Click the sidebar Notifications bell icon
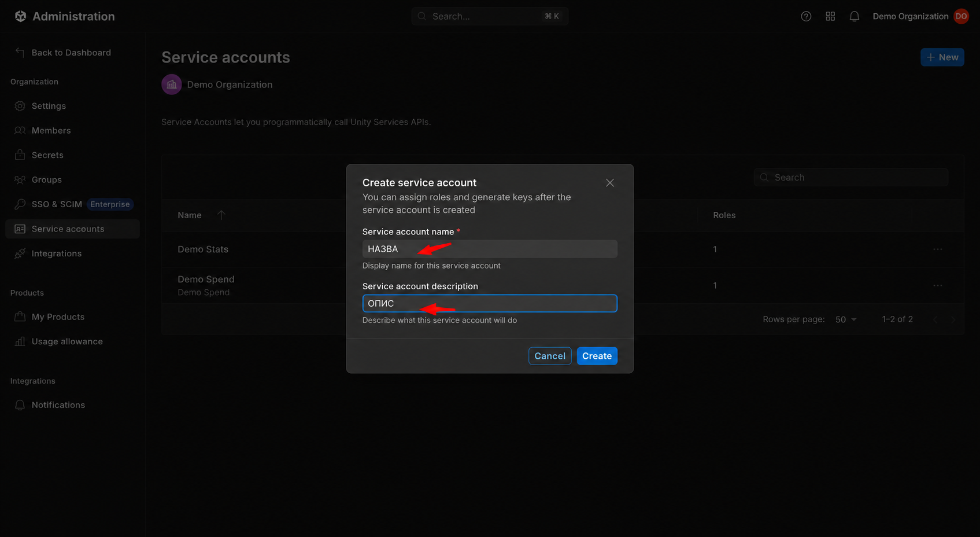The width and height of the screenshot is (980, 537). coord(20,405)
